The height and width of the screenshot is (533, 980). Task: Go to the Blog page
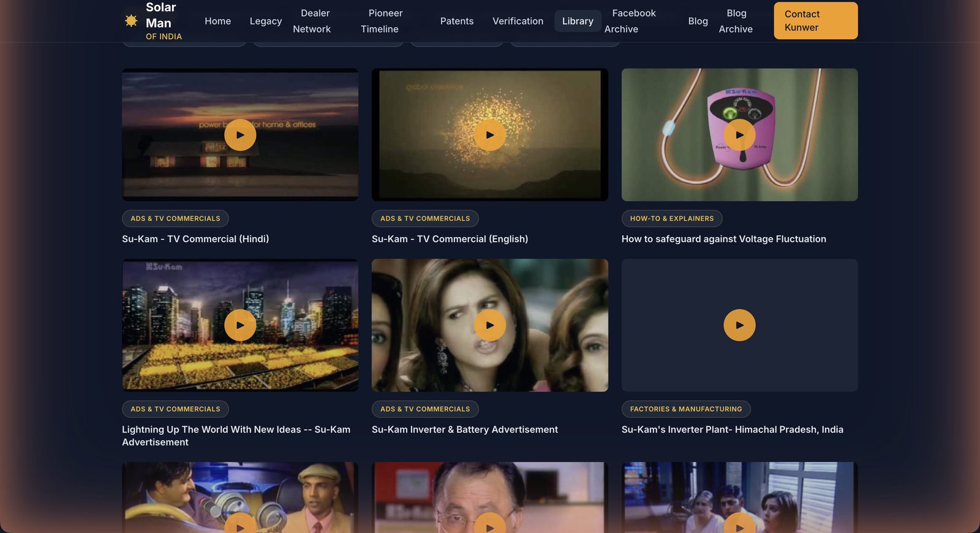698,21
